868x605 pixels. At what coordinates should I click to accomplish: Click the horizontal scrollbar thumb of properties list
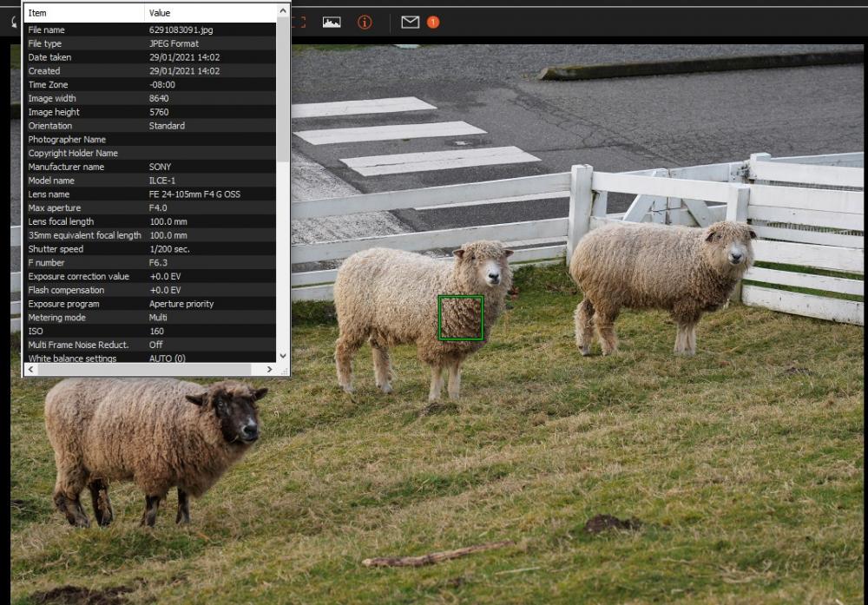click(x=143, y=369)
